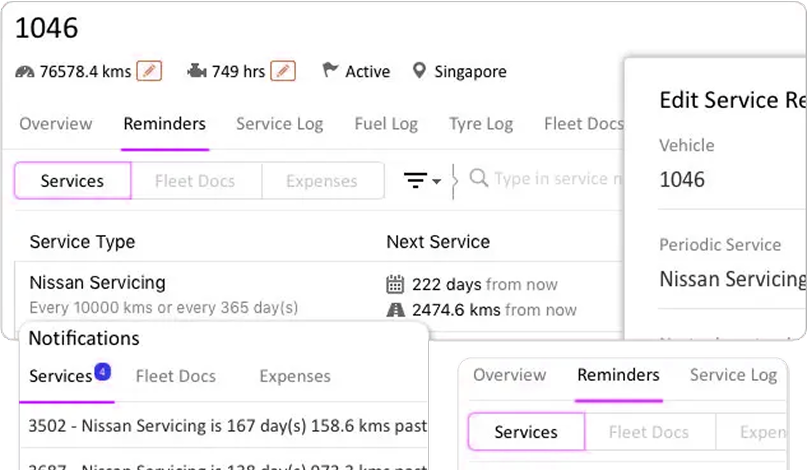Image resolution: width=807 pixels, height=470 pixels.
Task: Open the Fuel Log tab
Action: (x=386, y=124)
